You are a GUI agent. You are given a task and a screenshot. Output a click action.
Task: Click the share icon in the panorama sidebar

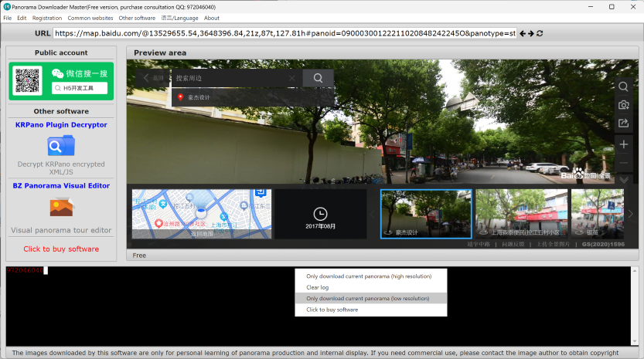[623, 124]
